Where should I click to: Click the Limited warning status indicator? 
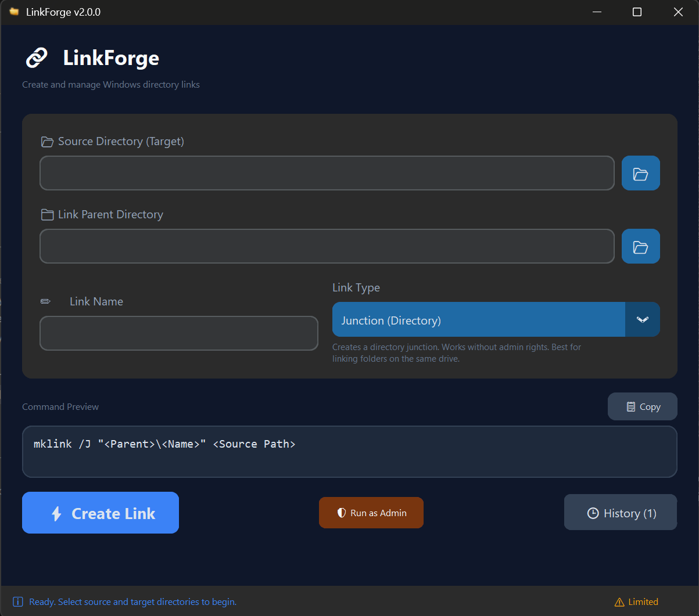click(x=636, y=602)
